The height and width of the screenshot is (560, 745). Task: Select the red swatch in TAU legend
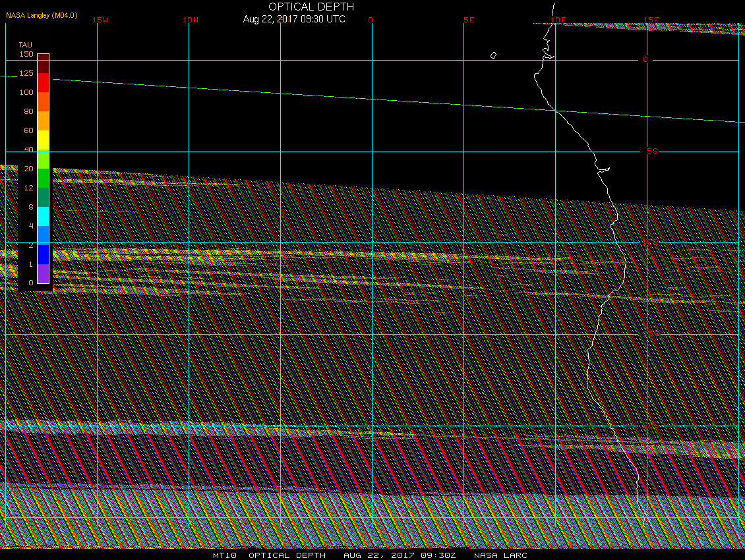click(x=43, y=82)
